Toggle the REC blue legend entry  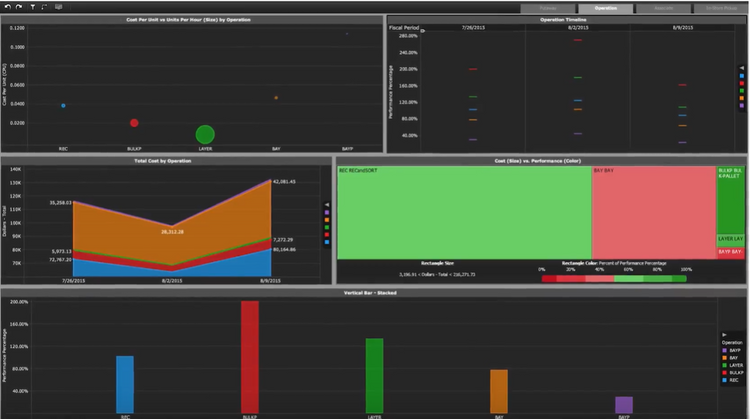(x=723, y=380)
